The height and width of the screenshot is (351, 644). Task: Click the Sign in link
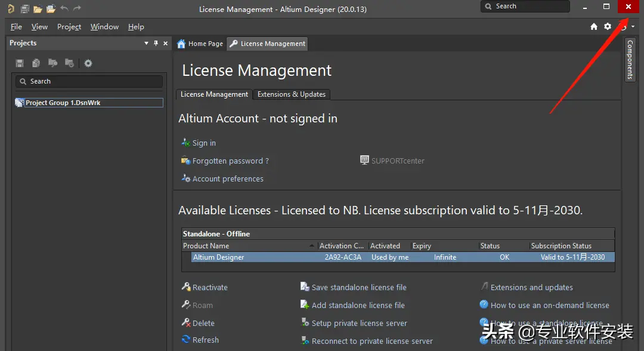(x=204, y=143)
